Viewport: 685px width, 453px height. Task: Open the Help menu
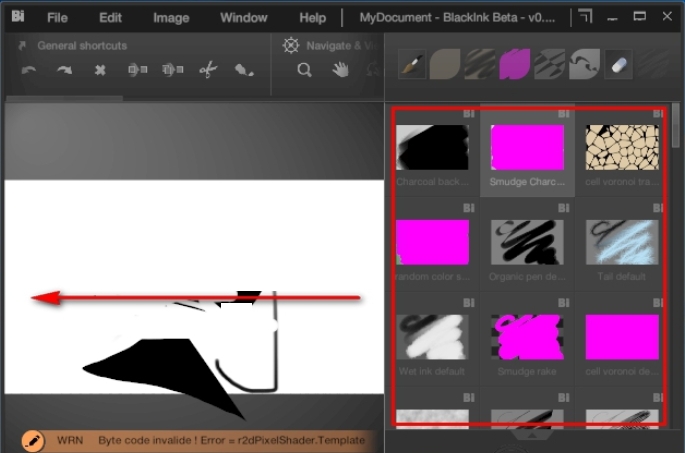click(312, 18)
